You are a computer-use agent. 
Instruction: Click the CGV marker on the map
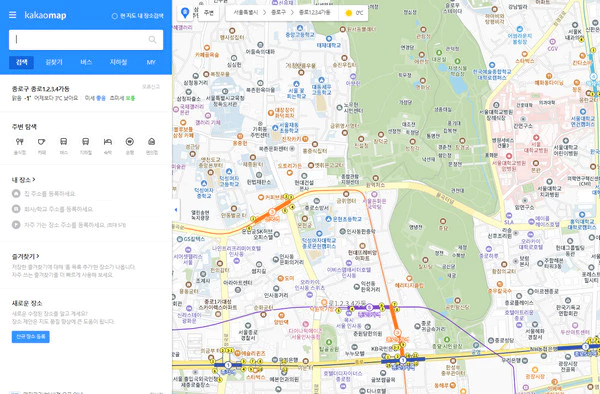coord(553,41)
